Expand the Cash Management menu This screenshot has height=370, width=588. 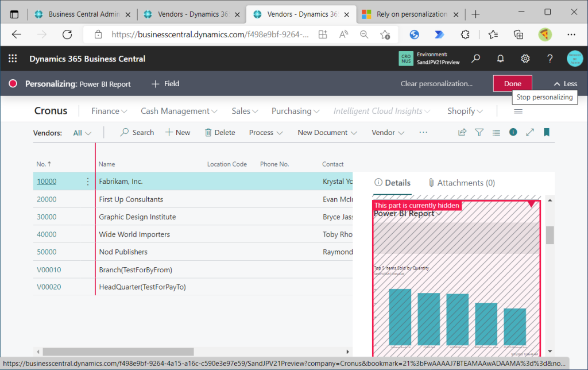click(x=179, y=111)
